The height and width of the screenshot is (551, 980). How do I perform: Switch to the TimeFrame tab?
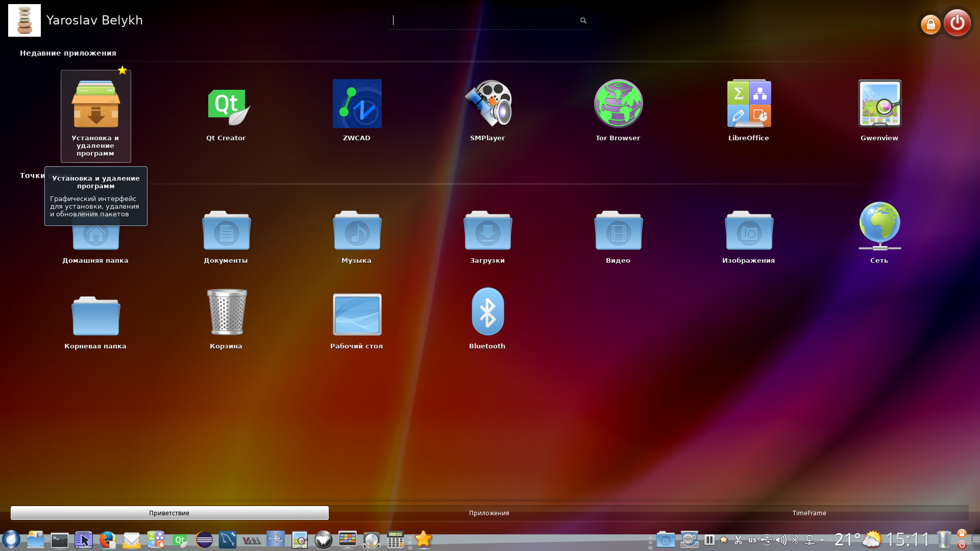click(809, 513)
